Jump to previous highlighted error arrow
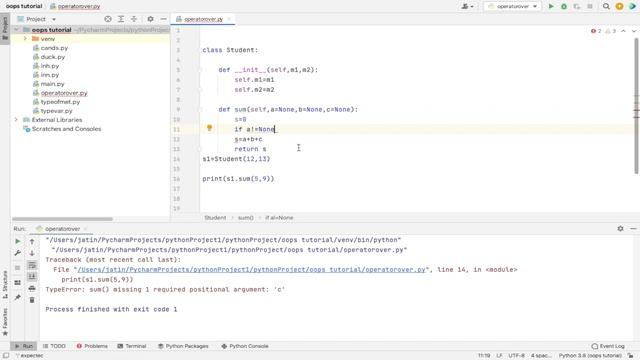Image resolution: width=640 pixels, height=360 pixels. [x=623, y=31]
